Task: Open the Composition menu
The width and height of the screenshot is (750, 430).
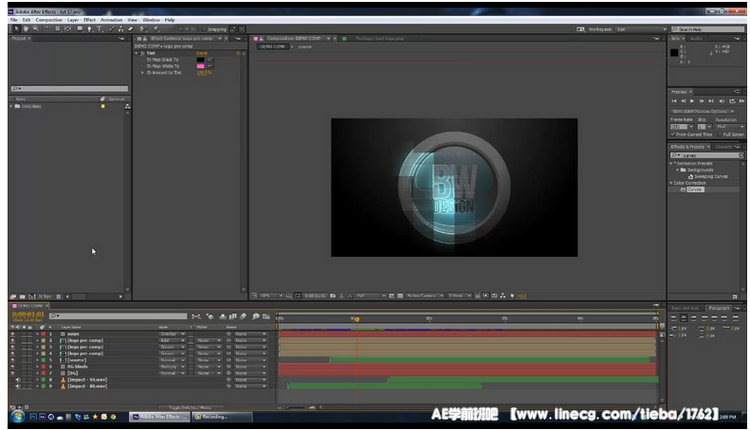Action: (x=49, y=20)
